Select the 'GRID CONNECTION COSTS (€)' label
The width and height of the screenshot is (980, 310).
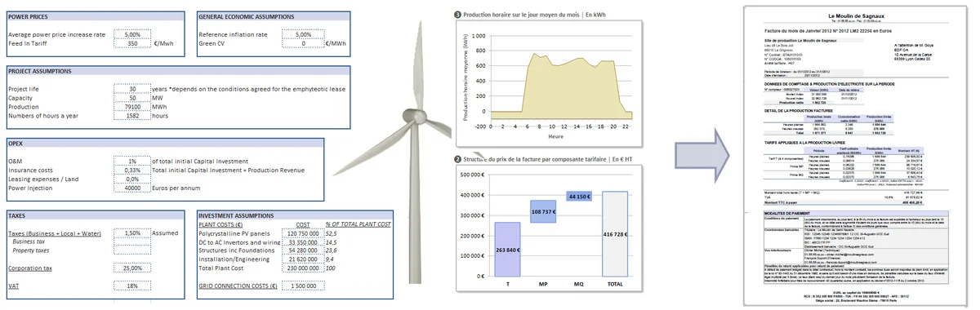[x=238, y=286]
